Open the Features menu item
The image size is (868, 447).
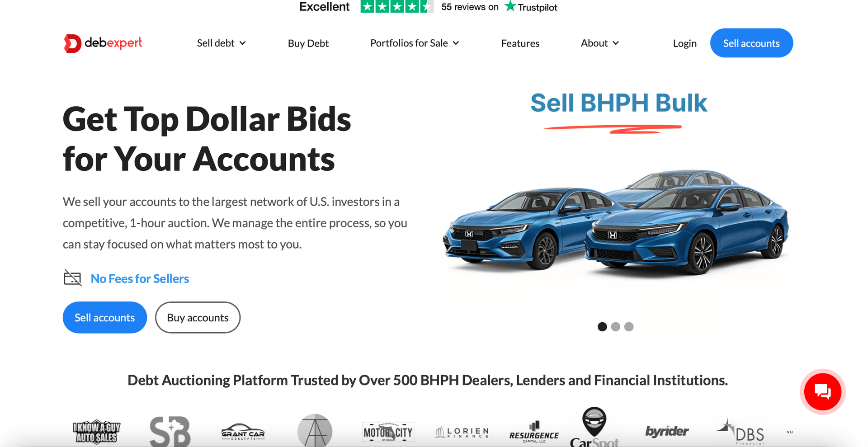(x=520, y=43)
